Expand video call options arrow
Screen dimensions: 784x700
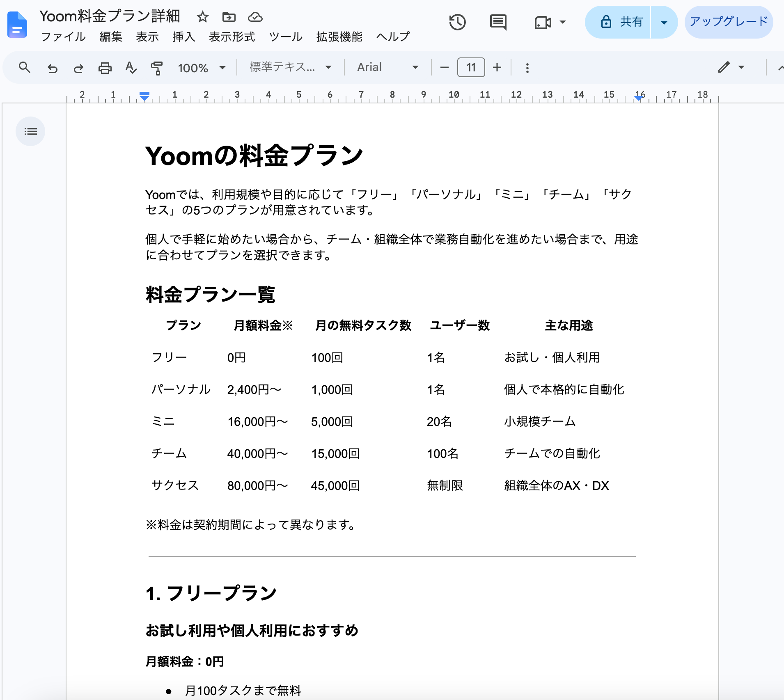(x=563, y=22)
